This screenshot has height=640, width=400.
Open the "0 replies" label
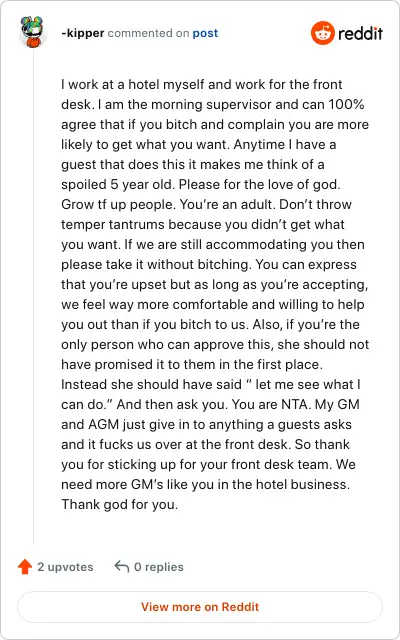pos(159,567)
